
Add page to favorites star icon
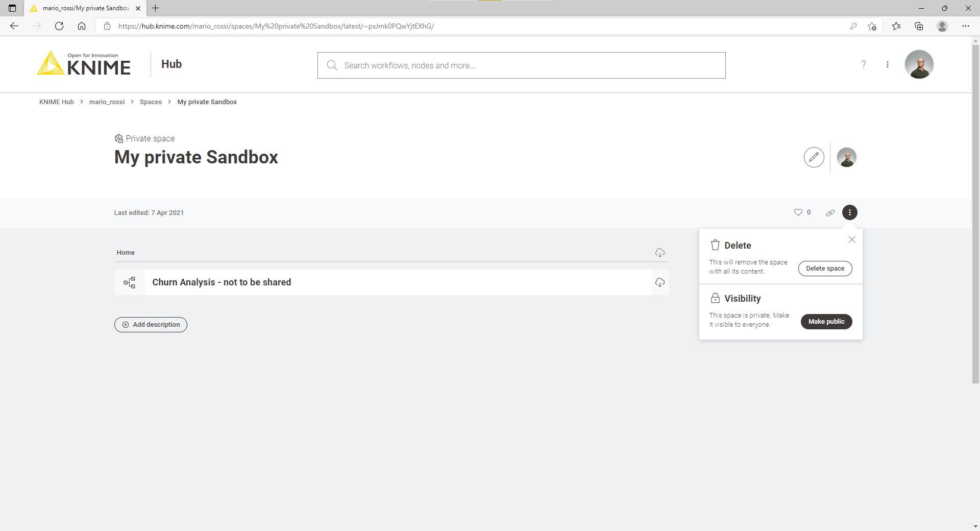pos(872,26)
